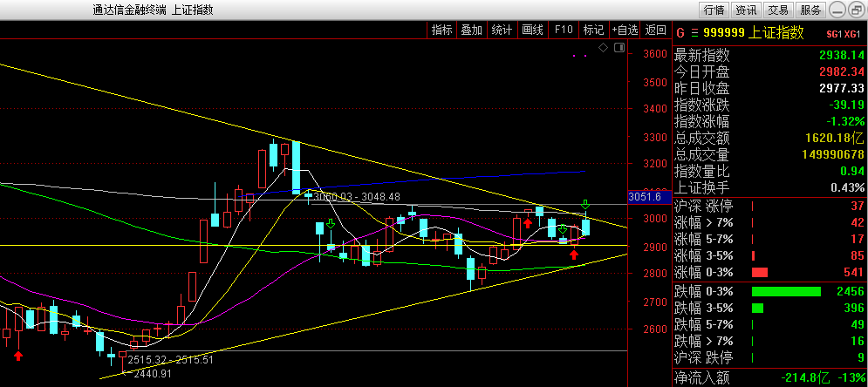Add to watchlist with +自选
The image size is (868, 387).
coord(625,30)
